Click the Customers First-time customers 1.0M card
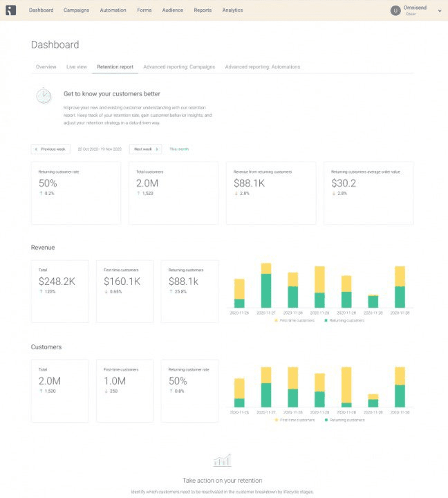This screenshot has height=498, width=448. (x=124, y=391)
